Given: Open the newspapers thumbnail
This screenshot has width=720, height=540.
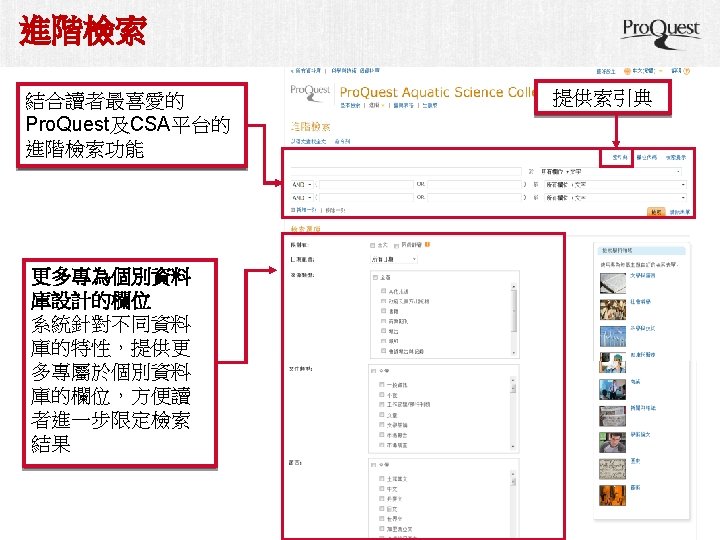Looking at the screenshot, I should click(613, 416).
